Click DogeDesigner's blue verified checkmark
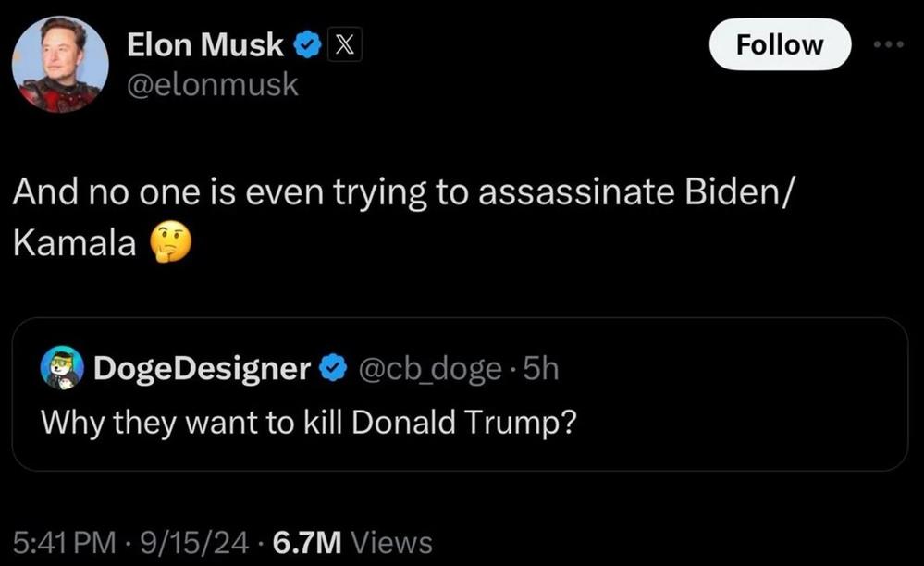 332,369
